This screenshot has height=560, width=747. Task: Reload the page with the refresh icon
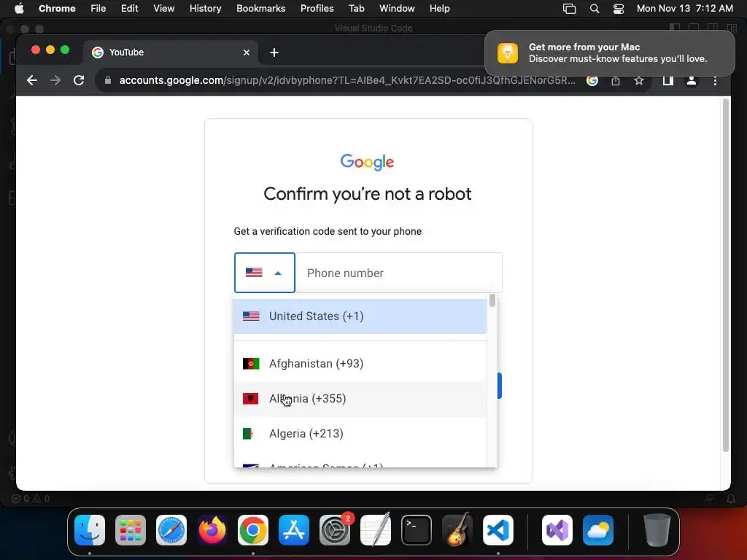79,80
